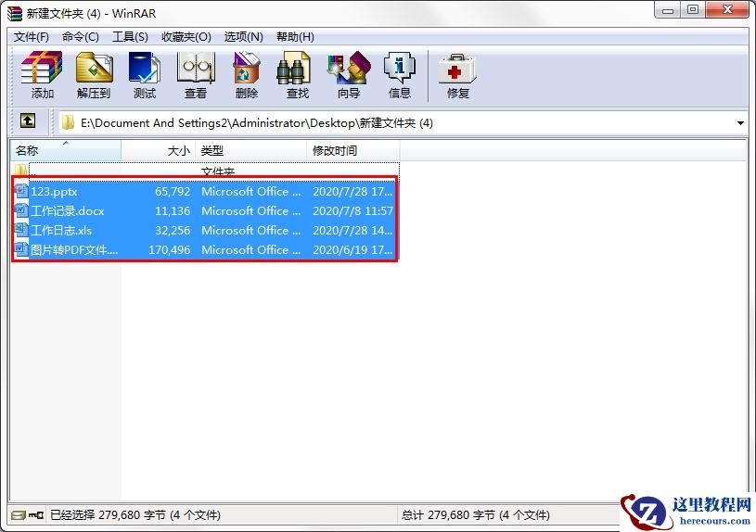Sort by the 名称 column header

point(66,150)
